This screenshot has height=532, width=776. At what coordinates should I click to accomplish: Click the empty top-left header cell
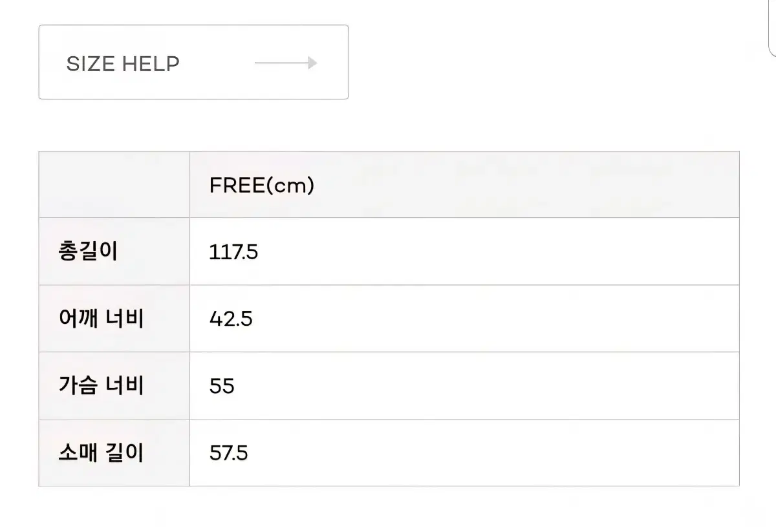point(114,185)
